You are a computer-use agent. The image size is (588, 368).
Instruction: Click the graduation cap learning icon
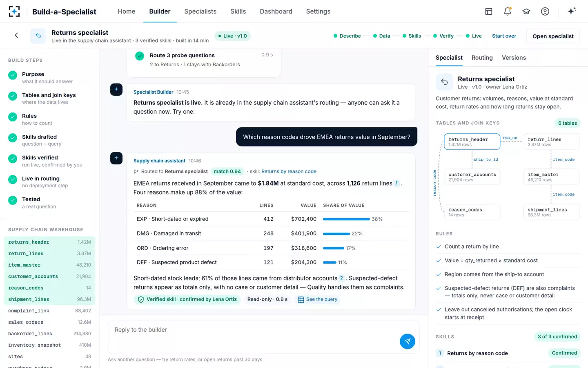[526, 11]
